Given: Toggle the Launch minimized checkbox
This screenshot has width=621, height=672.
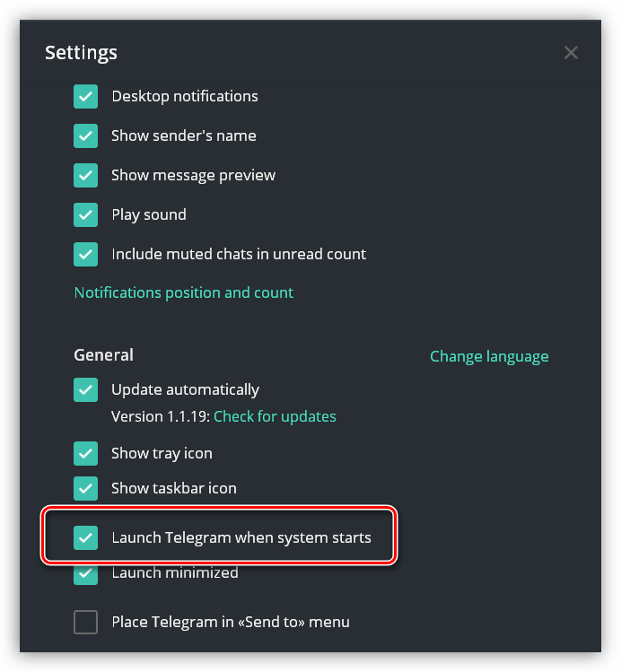Looking at the screenshot, I should [x=86, y=574].
